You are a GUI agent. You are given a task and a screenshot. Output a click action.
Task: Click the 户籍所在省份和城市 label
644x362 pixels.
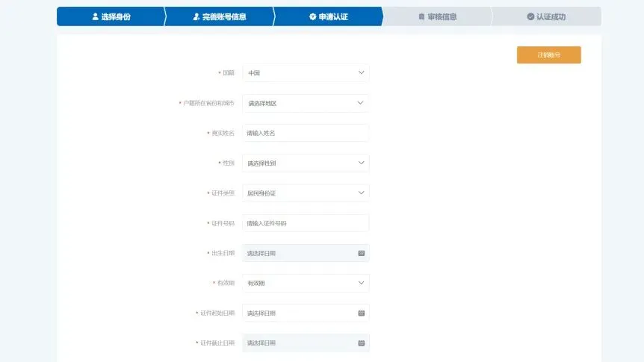[x=208, y=103]
